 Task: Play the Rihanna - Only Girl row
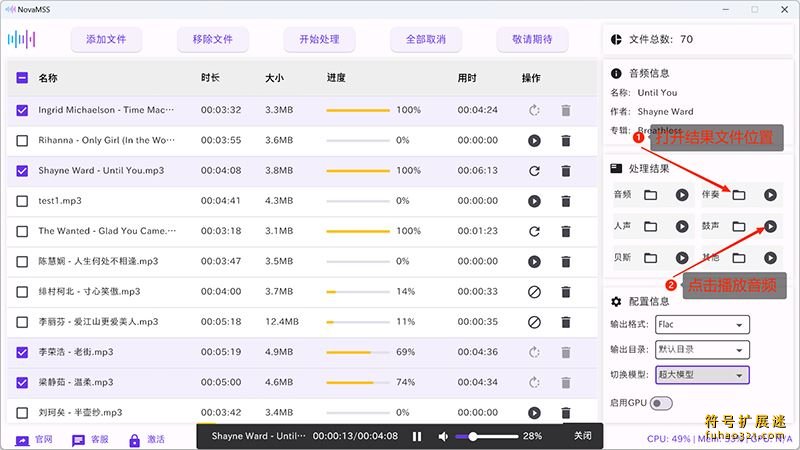pos(534,140)
